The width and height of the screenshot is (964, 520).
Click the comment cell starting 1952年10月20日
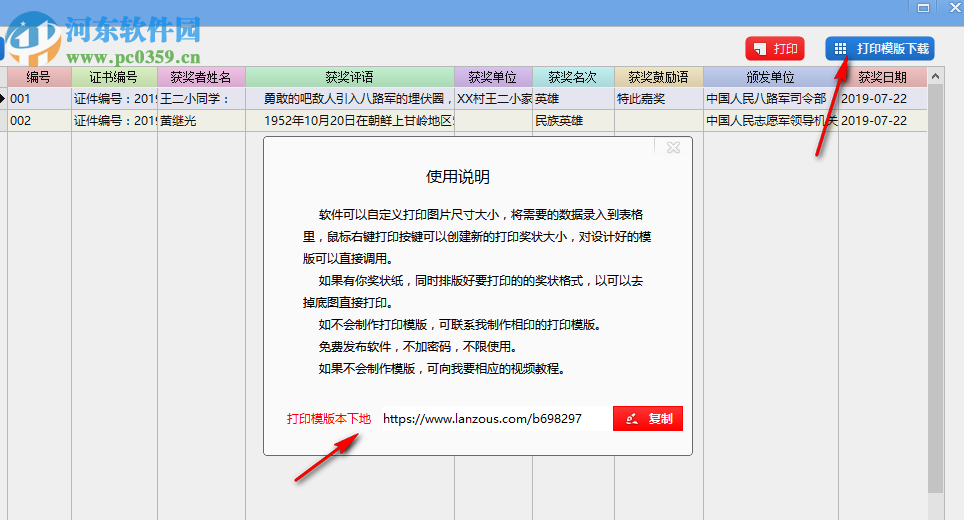point(349,120)
